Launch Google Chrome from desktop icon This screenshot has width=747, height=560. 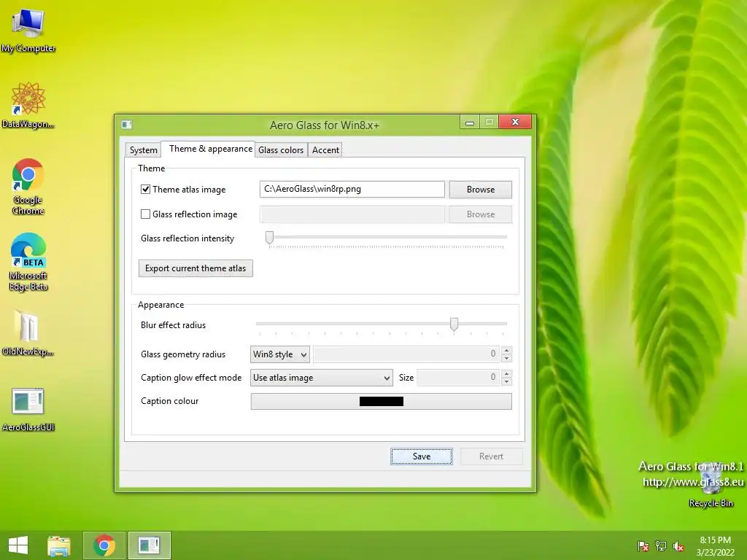[x=28, y=186]
